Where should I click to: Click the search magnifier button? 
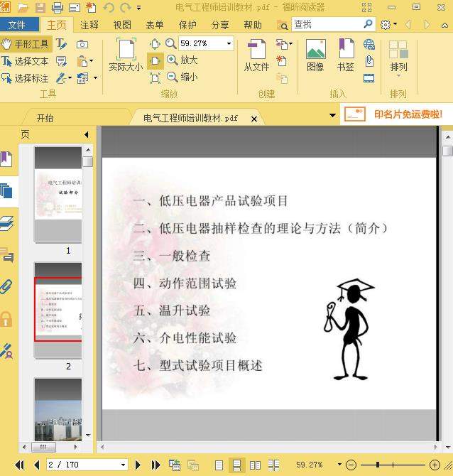(x=368, y=23)
